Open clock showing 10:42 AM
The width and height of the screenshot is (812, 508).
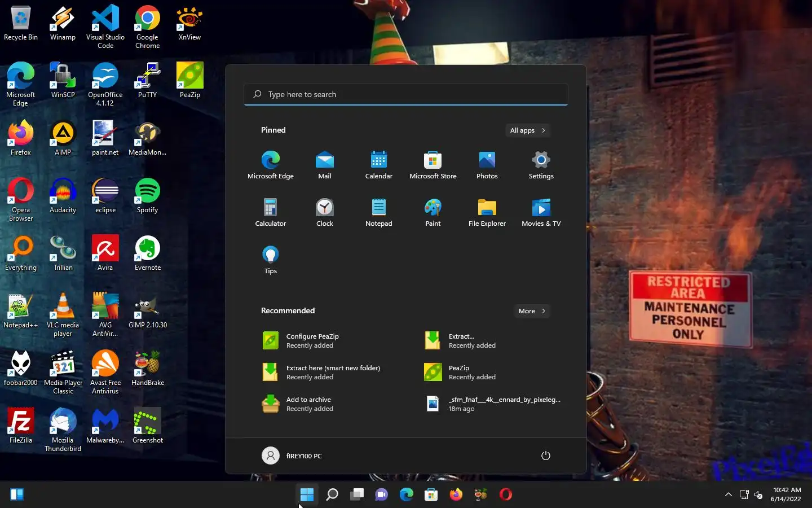786,494
